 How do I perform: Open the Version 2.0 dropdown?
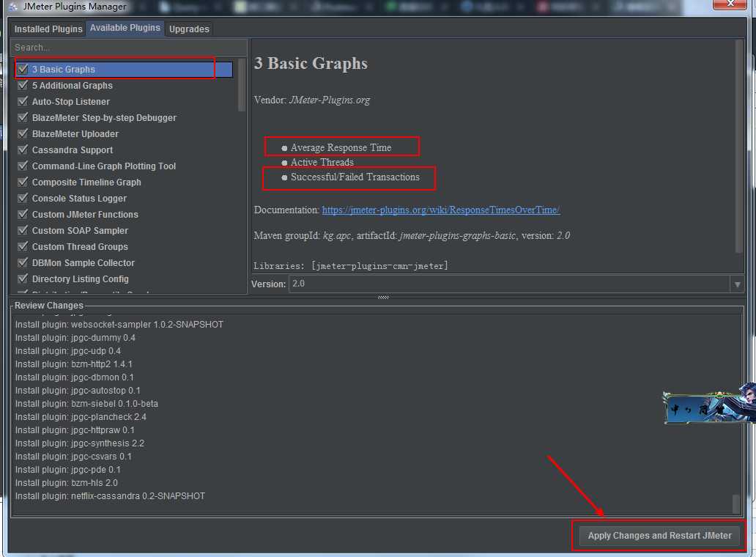[x=516, y=284]
